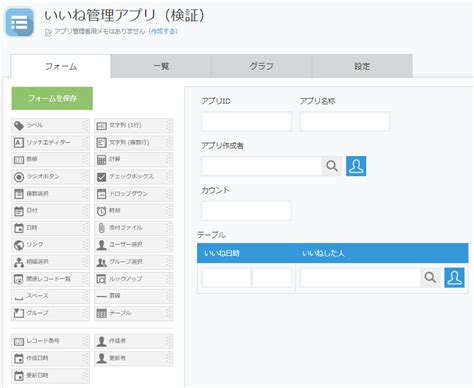This screenshot has width=474, height=388.
Task: Pick the リッチエディター field item
Action: pyautogui.click(x=50, y=143)
